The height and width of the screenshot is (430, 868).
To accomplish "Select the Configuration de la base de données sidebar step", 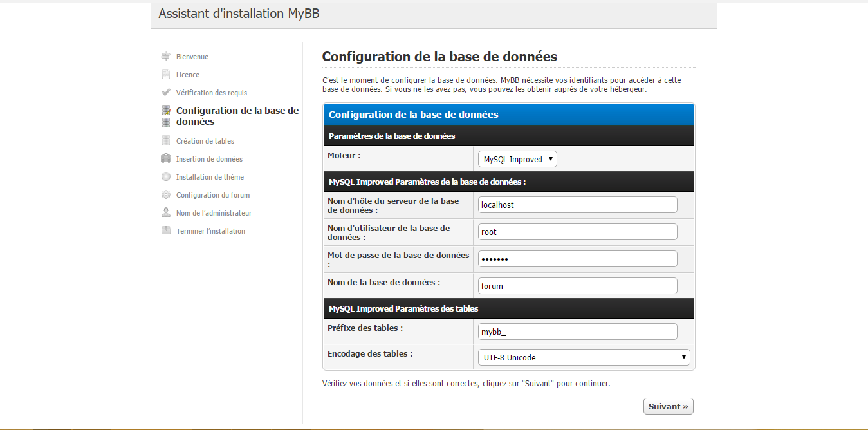I will tap(237, 116).
